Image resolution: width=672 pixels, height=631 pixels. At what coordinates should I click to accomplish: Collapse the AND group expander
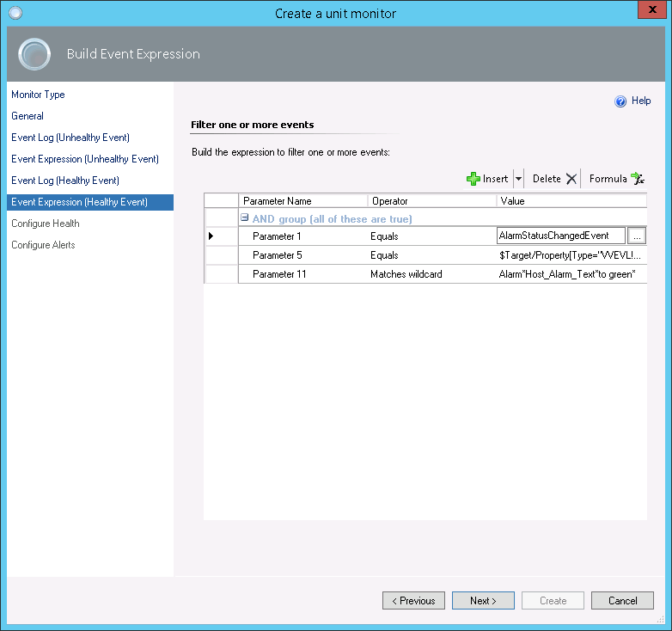245,218
